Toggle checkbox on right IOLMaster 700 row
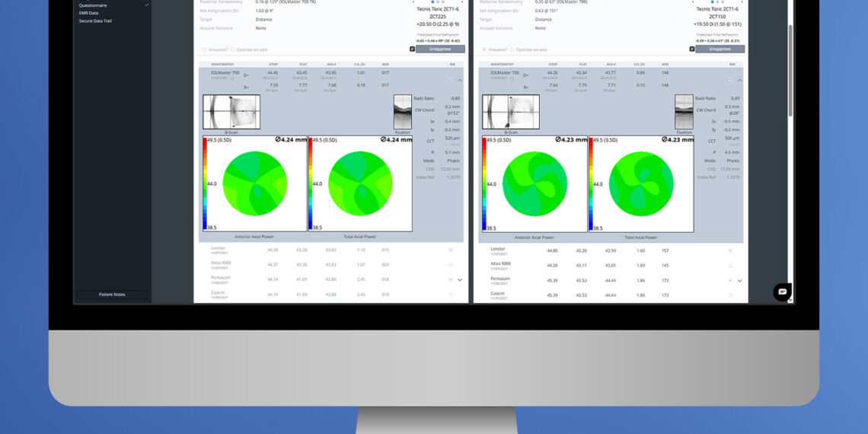The height and width of the screenshot is (434, 868). (x=730, y=80)
